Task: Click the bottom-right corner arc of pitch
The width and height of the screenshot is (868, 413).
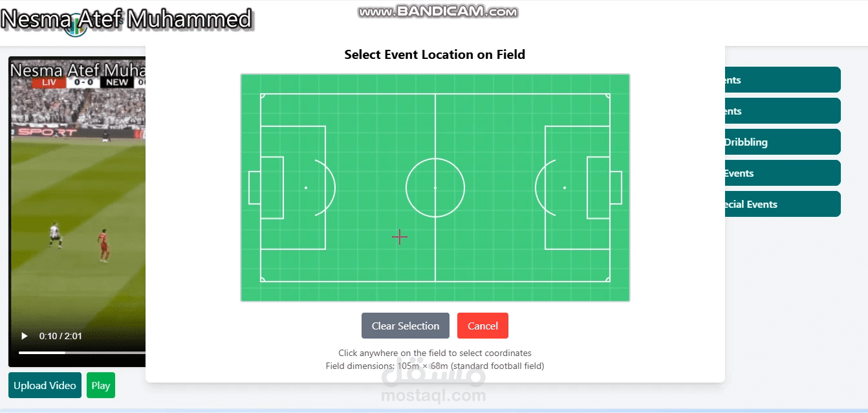Action: click(607, 280)
